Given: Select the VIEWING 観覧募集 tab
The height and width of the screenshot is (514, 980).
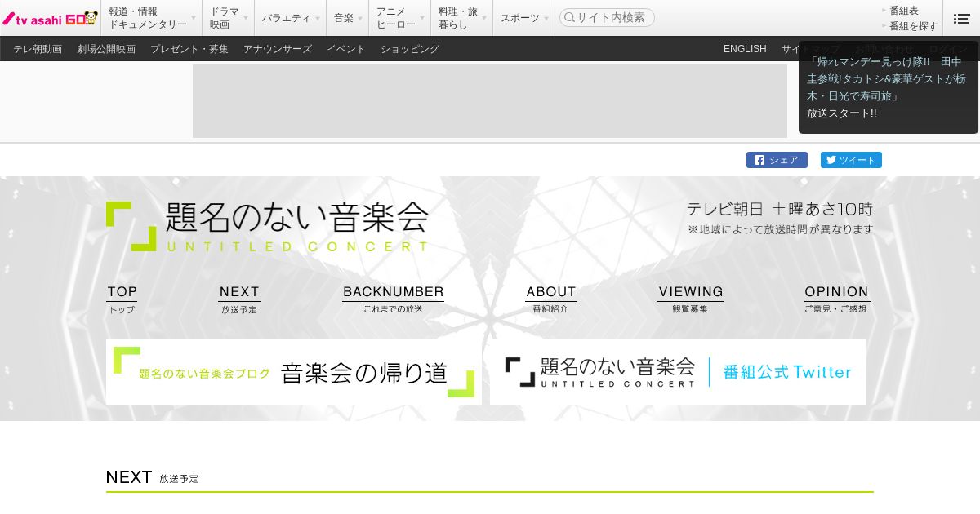Looking at the screenshot, I should pos(691,299).
